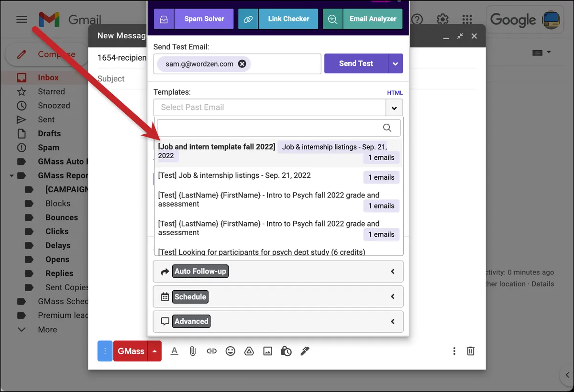
Task: Open Google apps grid icon
Action: click(x=467, y=20)
